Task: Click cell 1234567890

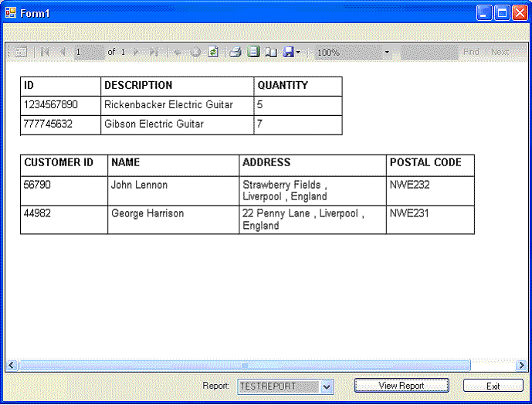Action: [61, 106]
